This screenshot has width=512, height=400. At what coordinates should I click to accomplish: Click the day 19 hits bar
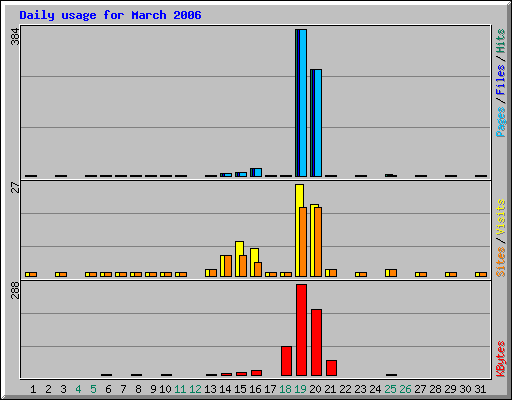(297, 103)
